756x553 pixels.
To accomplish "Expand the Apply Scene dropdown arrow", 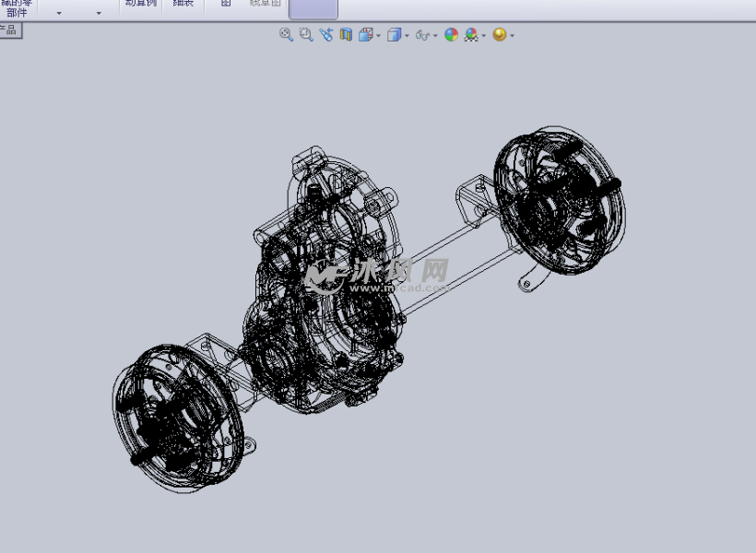I will [484, 36].
